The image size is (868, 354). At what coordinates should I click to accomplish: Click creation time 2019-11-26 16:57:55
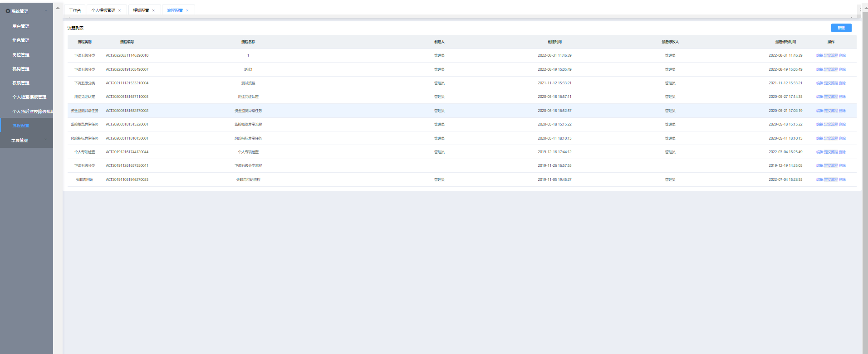(x=554, y=165)
